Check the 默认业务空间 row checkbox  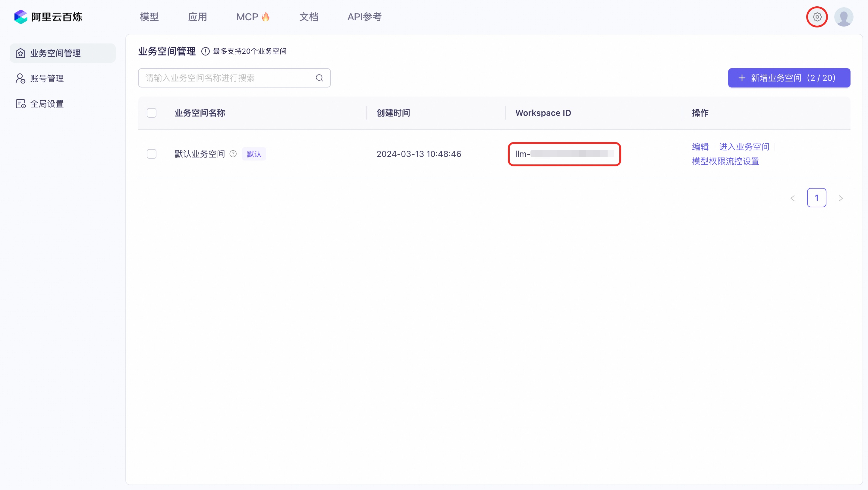point(152,154)
